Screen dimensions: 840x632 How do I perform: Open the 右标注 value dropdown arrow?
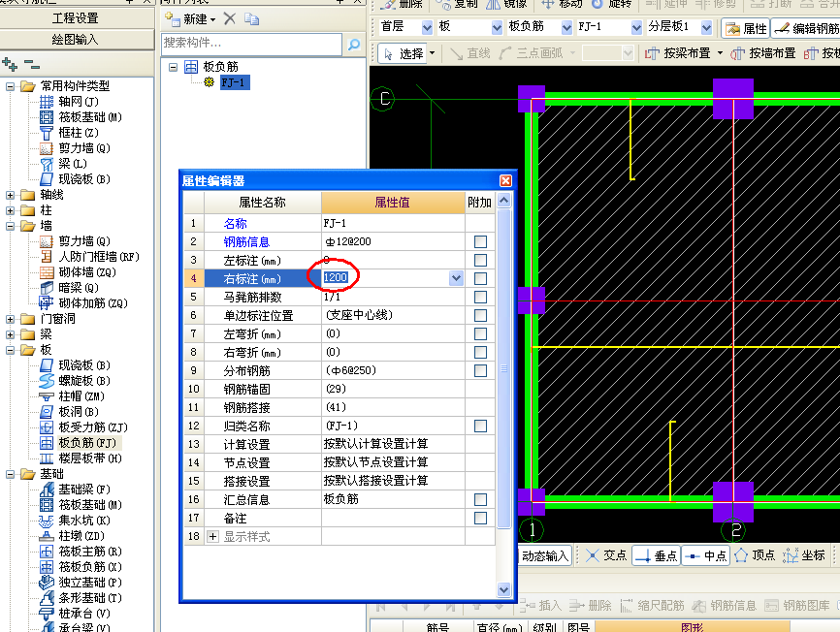pyautogui.click(x=456, y=278)
